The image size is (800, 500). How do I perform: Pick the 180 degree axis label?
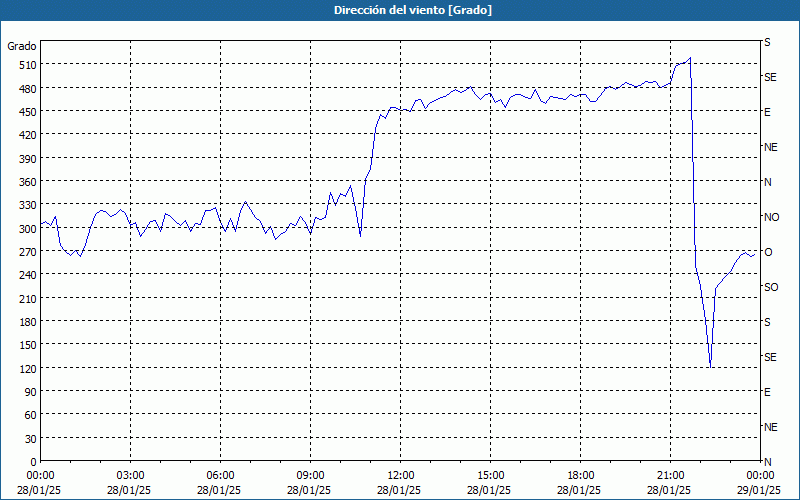coord(28,322)
